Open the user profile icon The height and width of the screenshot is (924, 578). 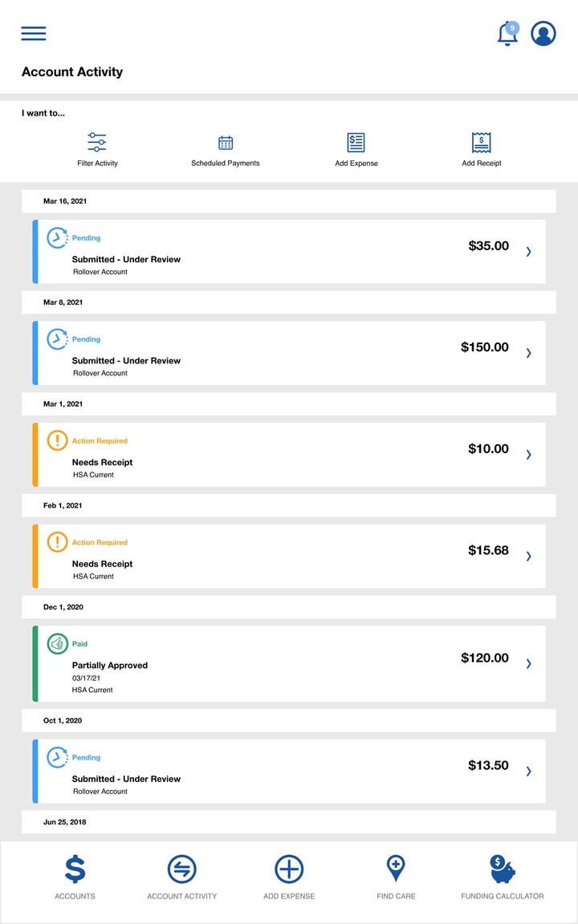coord(543,34)
